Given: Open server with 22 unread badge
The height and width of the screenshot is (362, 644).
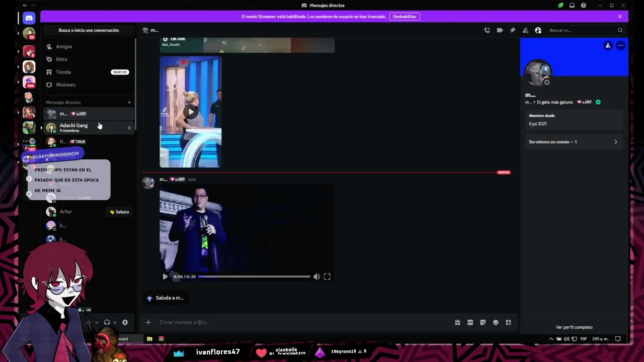Looking at the screenshot, I should tap(29, 34).
